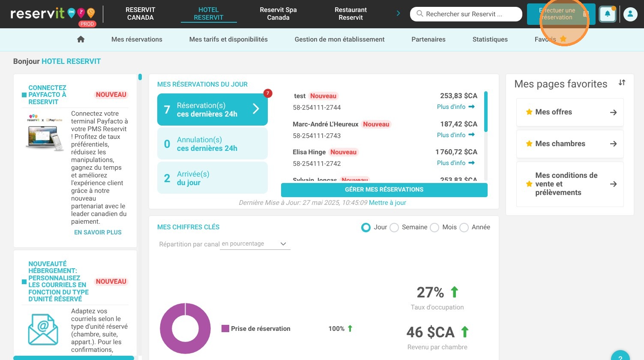Open Gestion de mon établissement menu

point(339,39)
